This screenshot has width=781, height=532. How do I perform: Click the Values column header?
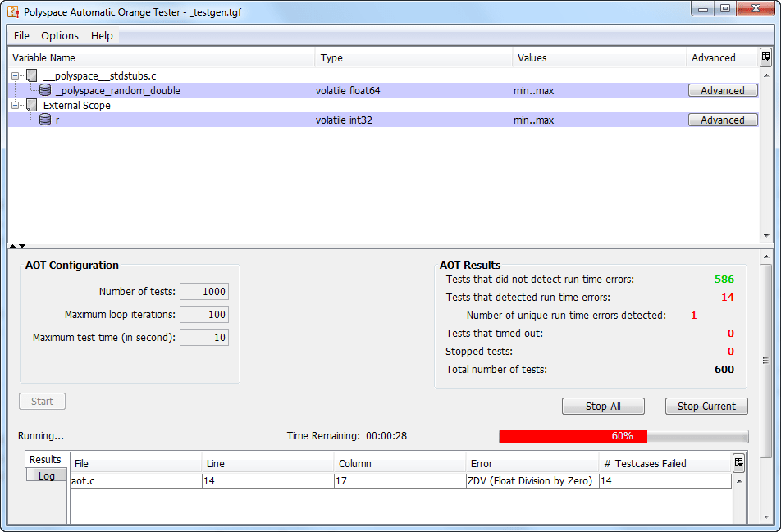[x=599, y=57]
